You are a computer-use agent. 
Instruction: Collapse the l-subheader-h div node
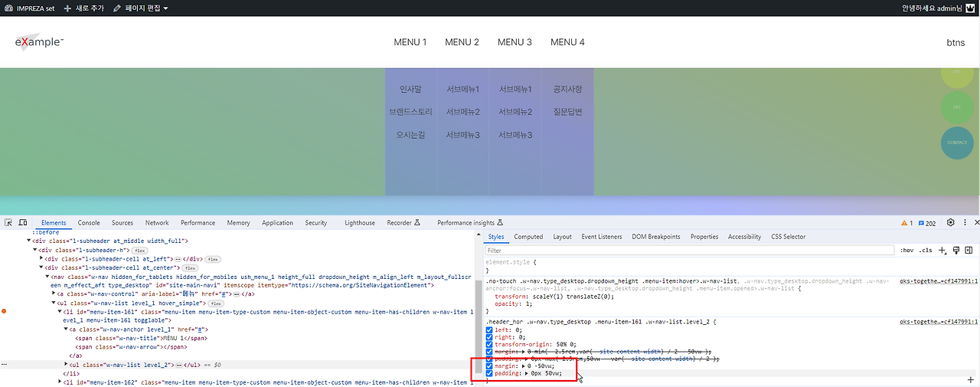tap(35, 250)
